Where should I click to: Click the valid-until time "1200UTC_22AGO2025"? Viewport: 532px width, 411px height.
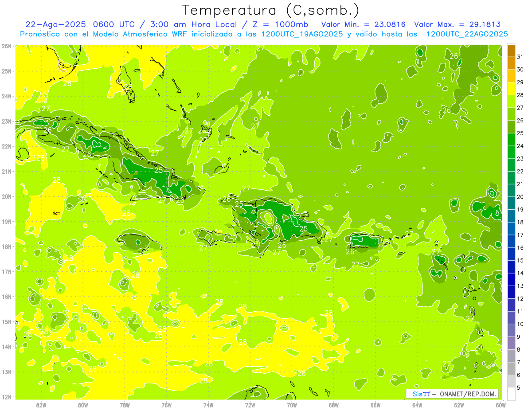click(467, 34)
